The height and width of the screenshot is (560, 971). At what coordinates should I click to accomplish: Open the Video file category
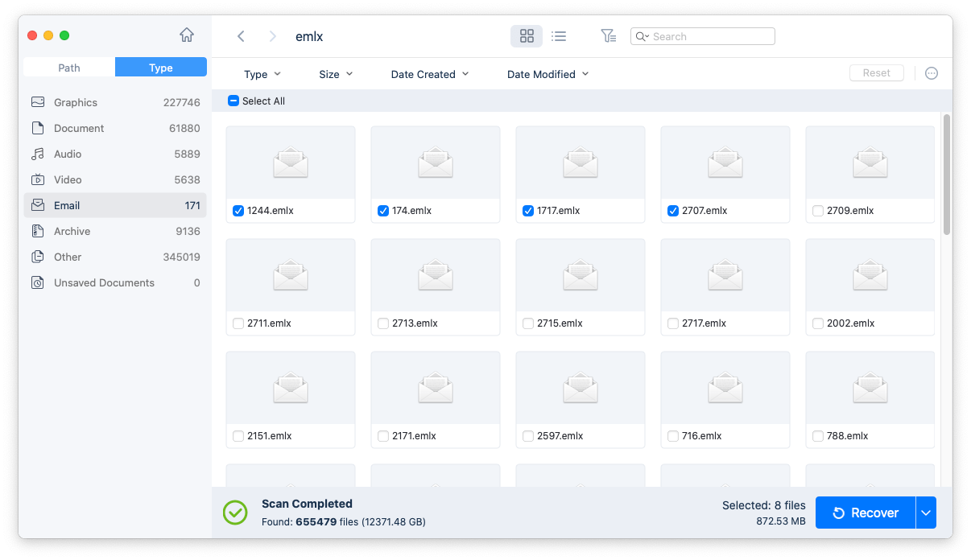coord(68,179)
